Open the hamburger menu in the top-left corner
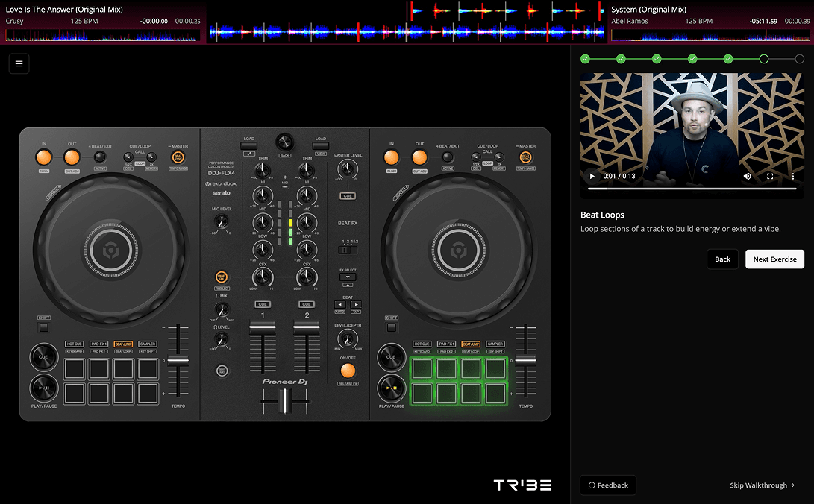The width and height of the screenshot is (814, 504). pyautogui.click(x=18, y=63)
